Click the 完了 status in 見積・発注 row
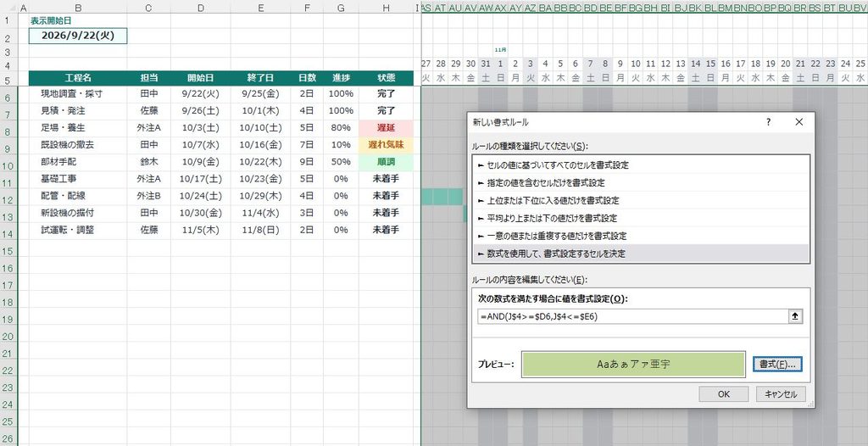The image size is (868, 446). [386, 110]
